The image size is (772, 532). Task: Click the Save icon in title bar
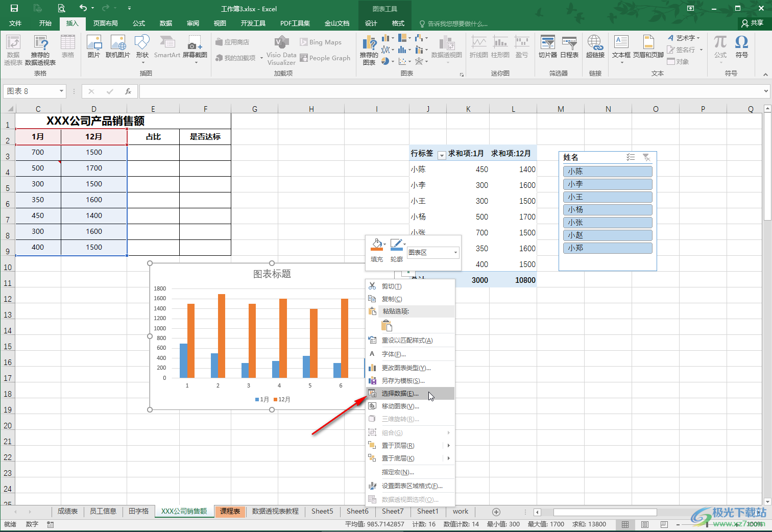[14, 8]
